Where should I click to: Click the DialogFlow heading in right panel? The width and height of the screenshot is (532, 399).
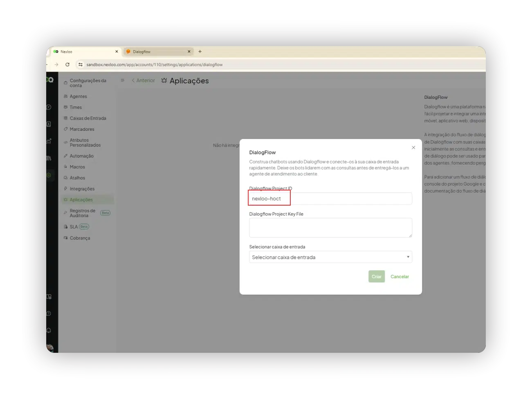coord(435,97)
